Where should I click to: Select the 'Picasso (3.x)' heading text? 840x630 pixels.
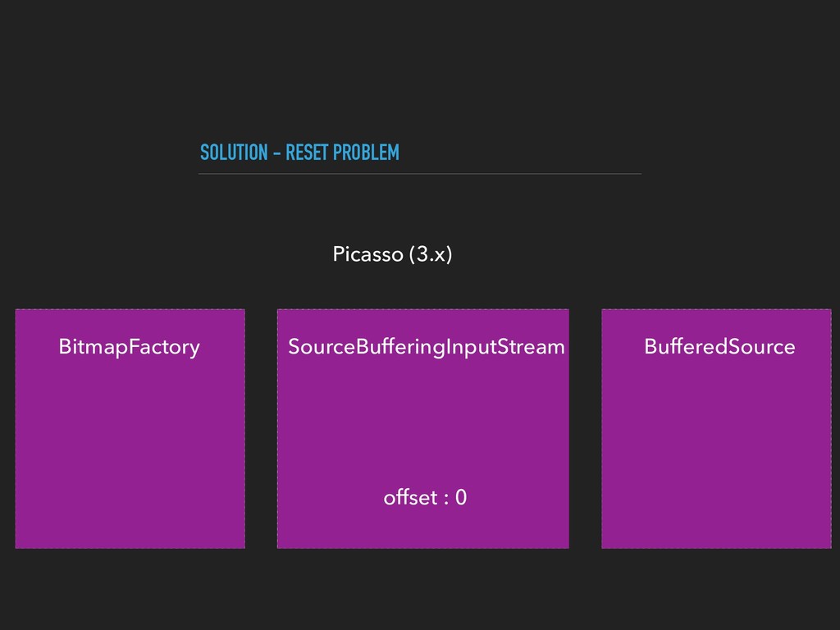point(392,254)
